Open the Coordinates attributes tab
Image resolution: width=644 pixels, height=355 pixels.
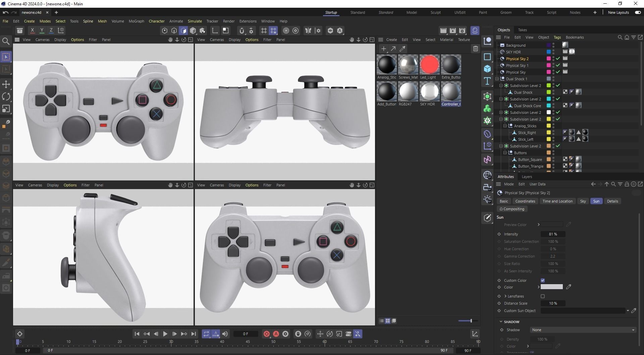pos(525,201)
